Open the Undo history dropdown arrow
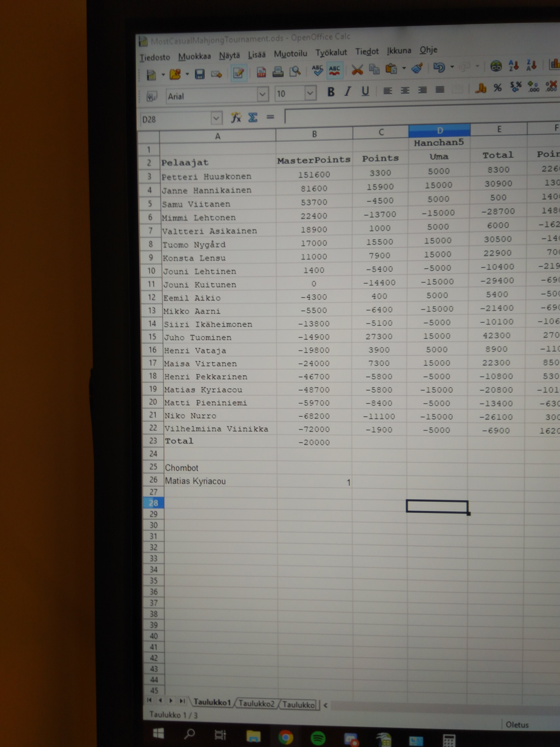The image size is (560, 747). 452,67
